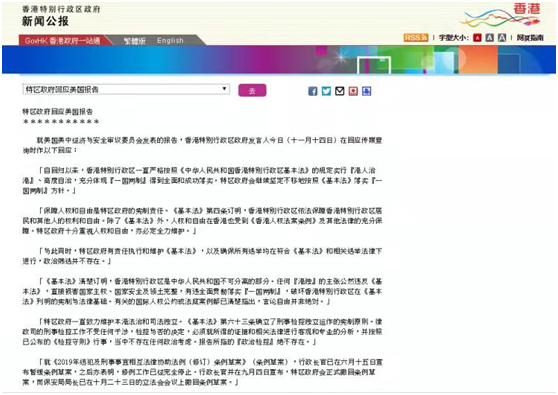Click the 新闻公报 header title

(45, 21)
